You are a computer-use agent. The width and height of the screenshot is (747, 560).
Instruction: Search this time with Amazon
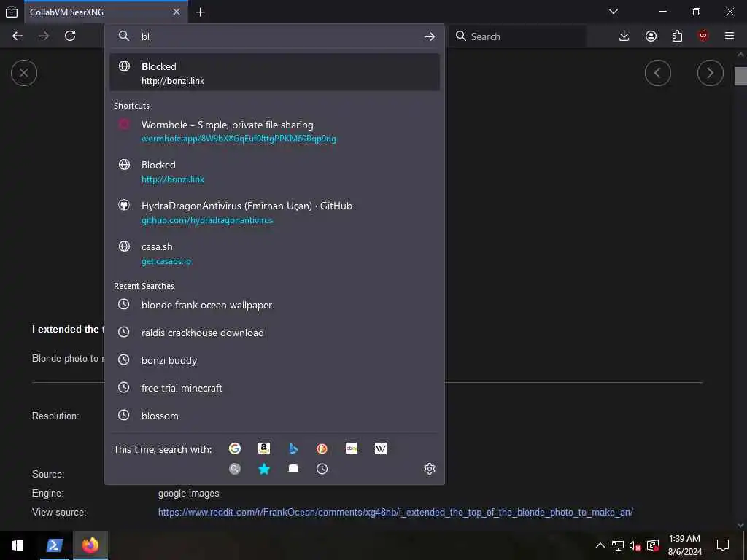tap(264, 448)
